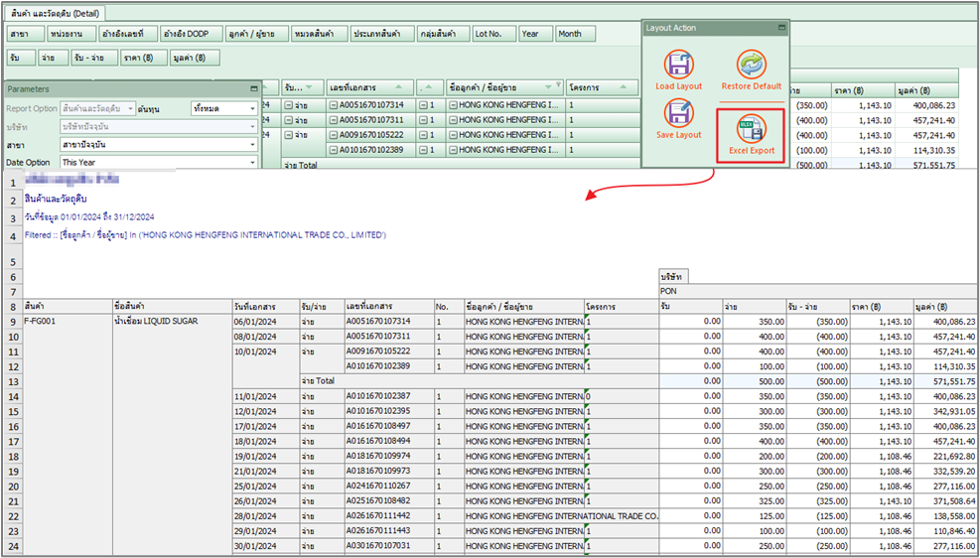Open the สาขา dropdown in Parameters
Viewport: 980px width, 558px height.
click(x=252, y=145)
